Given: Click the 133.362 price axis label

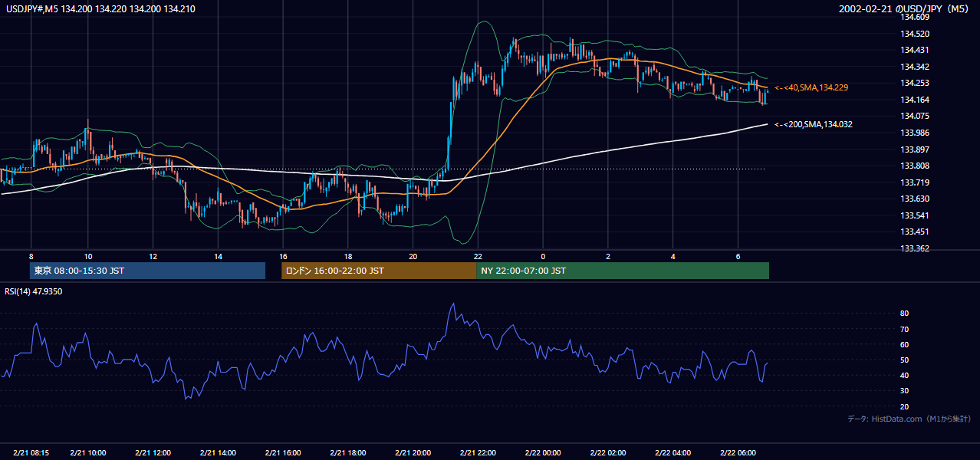Looking at the screenshot, I should tap(915, 248).
